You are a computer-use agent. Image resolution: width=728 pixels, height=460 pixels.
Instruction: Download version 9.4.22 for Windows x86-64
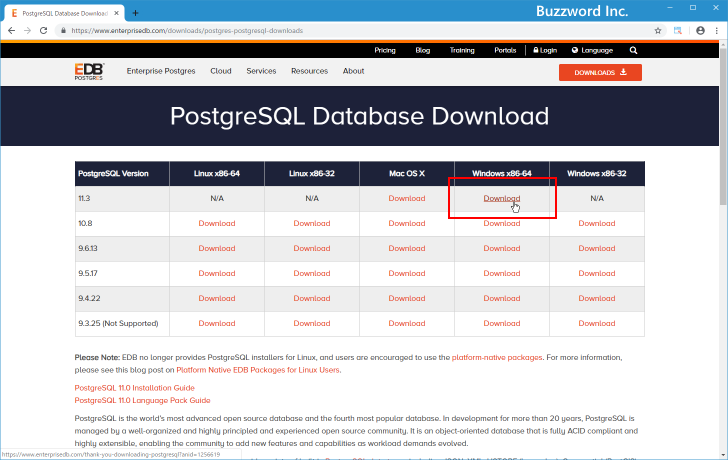point(501,298)
